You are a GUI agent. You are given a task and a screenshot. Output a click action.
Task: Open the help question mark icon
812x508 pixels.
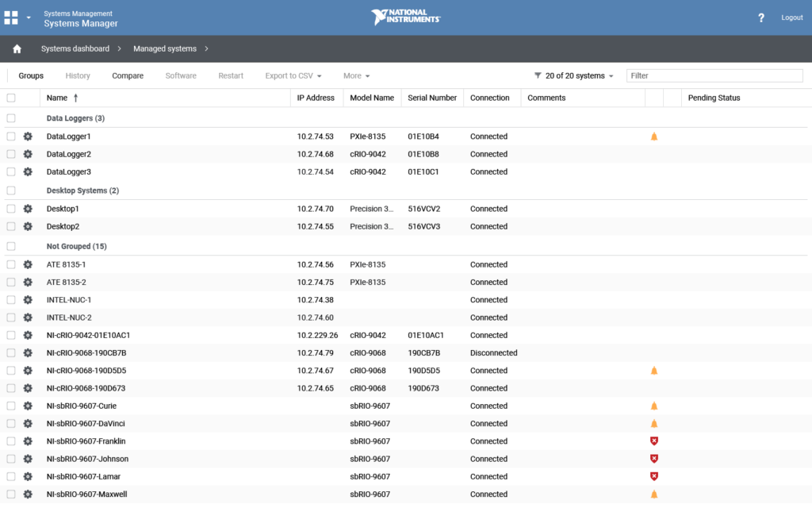(760, 17)
